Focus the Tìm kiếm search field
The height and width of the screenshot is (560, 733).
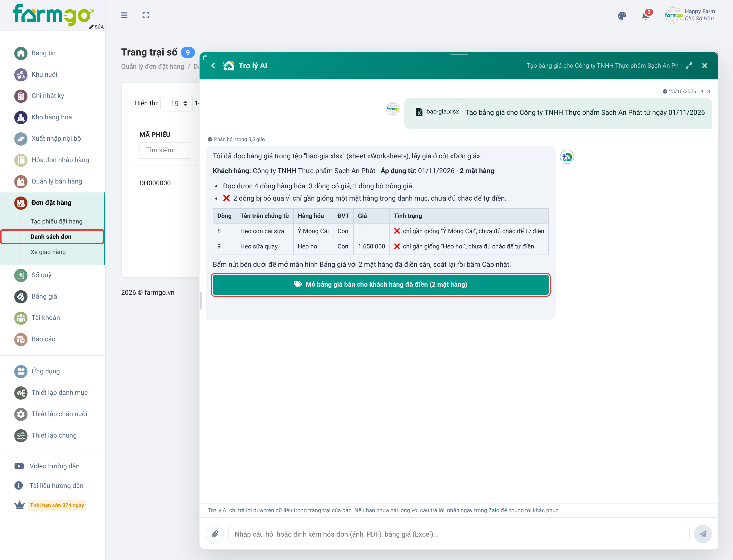click(x=165, y=150)
